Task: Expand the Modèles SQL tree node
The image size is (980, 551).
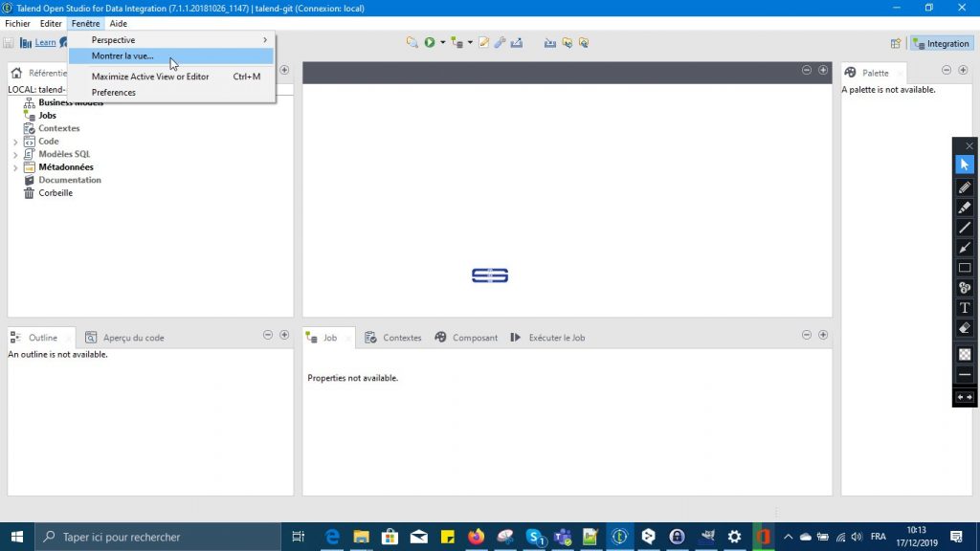Action: coord(15,154)
